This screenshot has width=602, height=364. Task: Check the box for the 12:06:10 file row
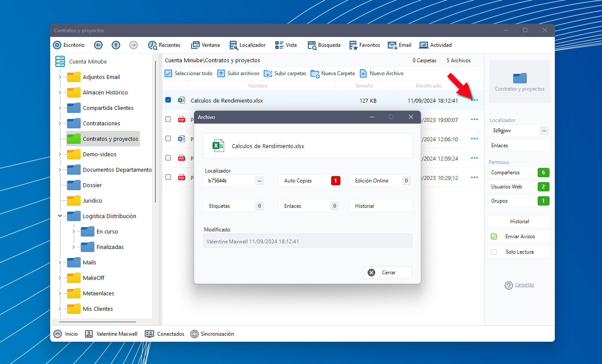(168, 139)
